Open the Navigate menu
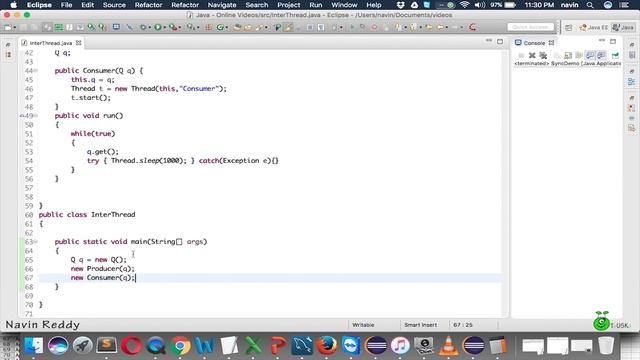The height and width of the screenshot is (360, 640). (x=222, y=5)
